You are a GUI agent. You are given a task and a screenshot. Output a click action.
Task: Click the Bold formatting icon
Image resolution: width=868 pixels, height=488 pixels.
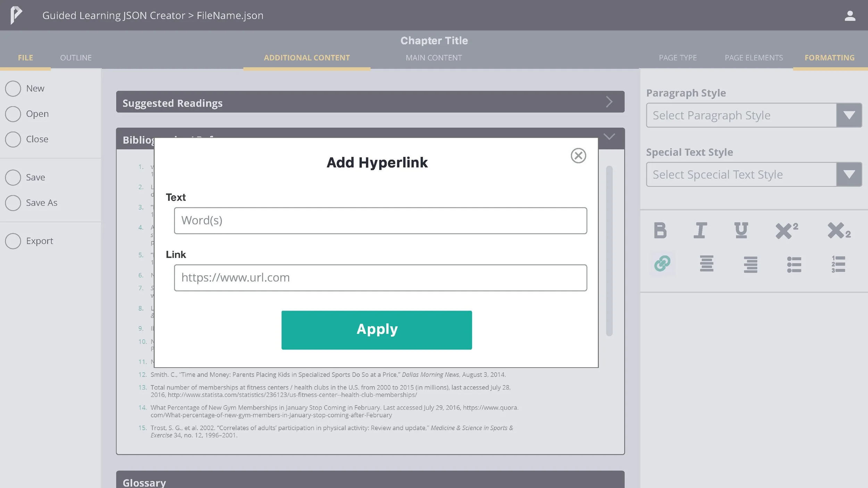(660, 230)
